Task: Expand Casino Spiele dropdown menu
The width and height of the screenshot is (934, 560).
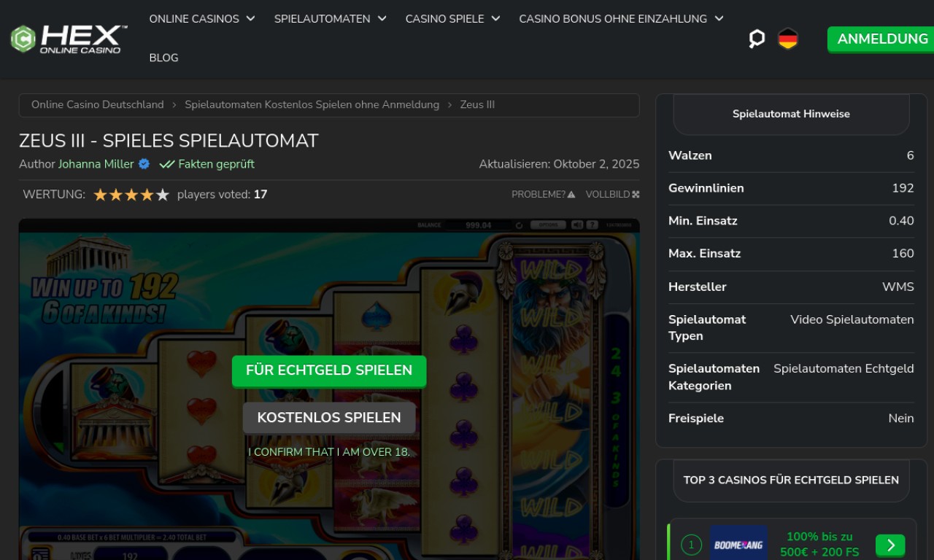Action: (452, 19)
